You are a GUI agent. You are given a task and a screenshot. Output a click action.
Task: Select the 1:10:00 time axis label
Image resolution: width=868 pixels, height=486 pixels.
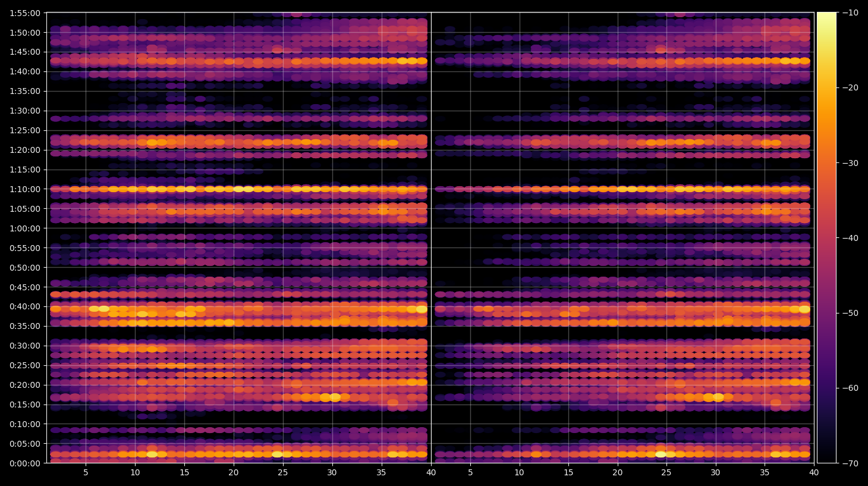tap(25, 189)
